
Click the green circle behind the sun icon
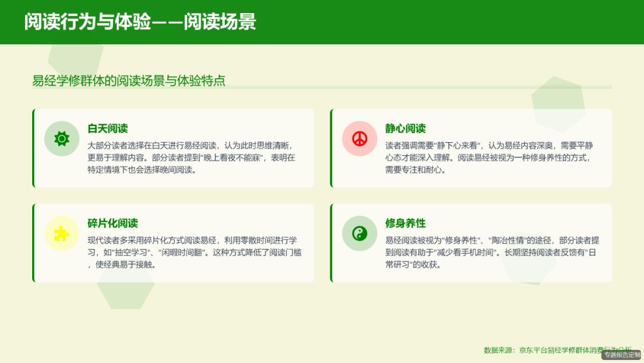62,138
